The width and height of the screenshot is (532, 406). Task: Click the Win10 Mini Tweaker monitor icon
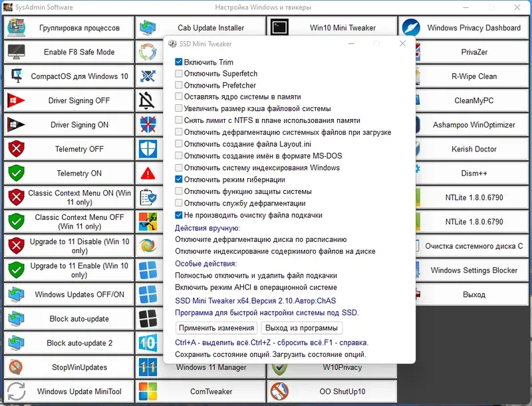279,27
